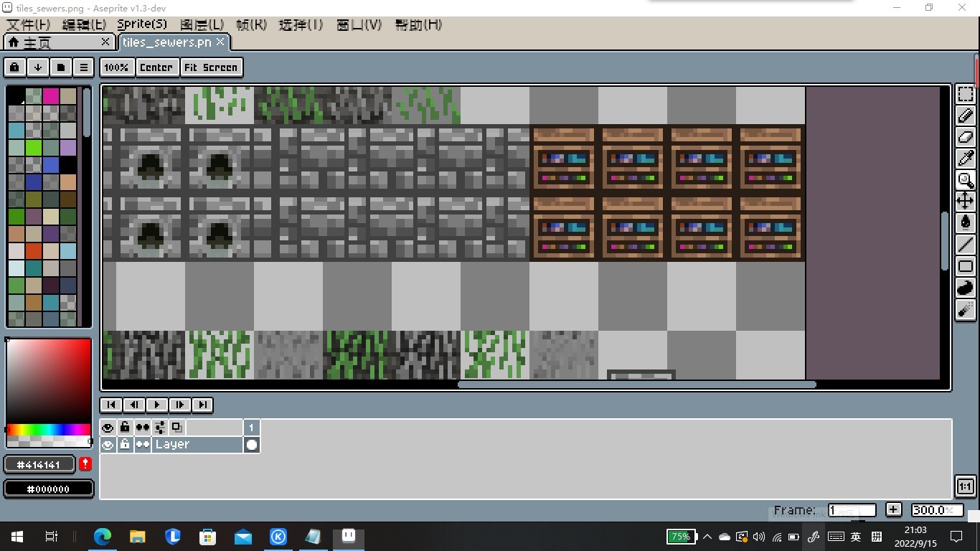Select the eraser tool
The width and height of the screenshot is (980, 551).
point(965,137)
